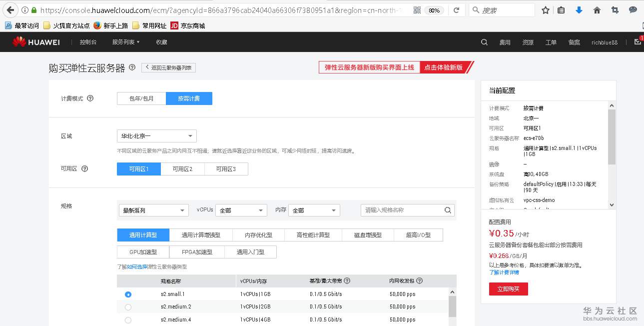Open the 了解计费详情 pricing link
Viewport: 644px width, 326px height.
pos(504,272)
